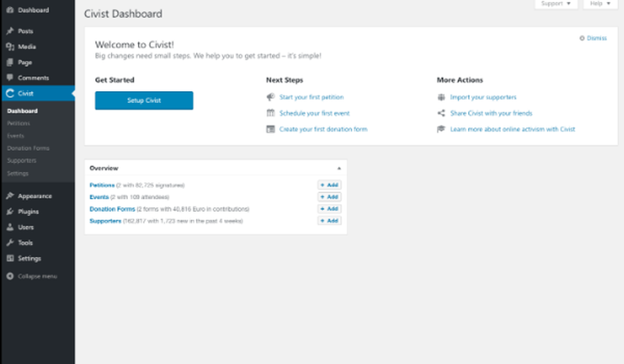Click the Add button for Donation Forms

[x=329, y=209]
